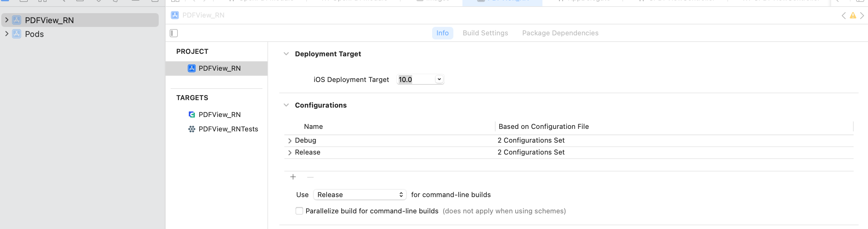Expand the Pods project tree
The image size is (868, 229).
coord(6,34)
